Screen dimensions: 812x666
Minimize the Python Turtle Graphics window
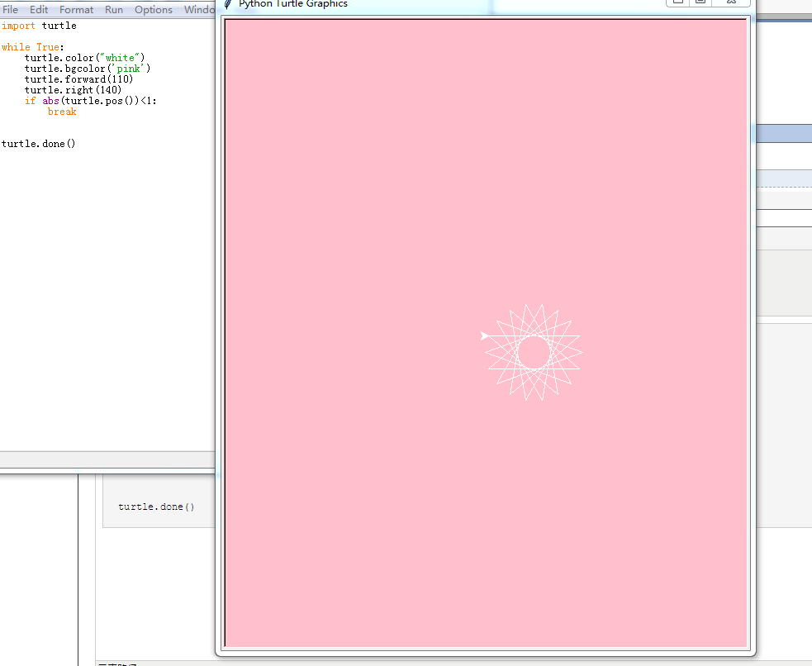[x=677, y=2]
